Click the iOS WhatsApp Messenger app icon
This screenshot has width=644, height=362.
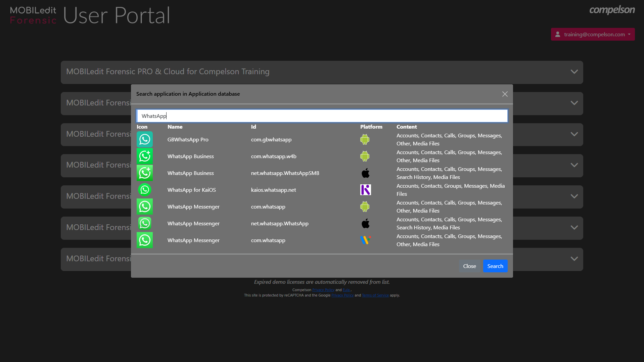[x=144, y=223]
